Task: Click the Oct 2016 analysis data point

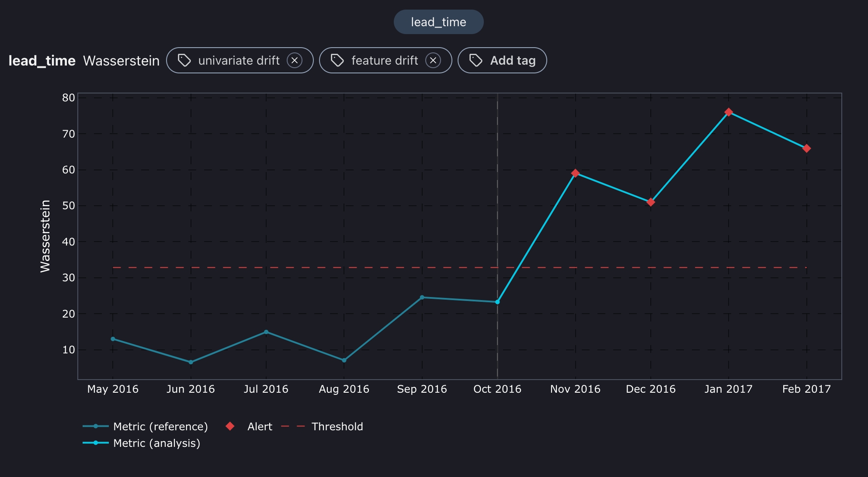Action: point(497,302)
